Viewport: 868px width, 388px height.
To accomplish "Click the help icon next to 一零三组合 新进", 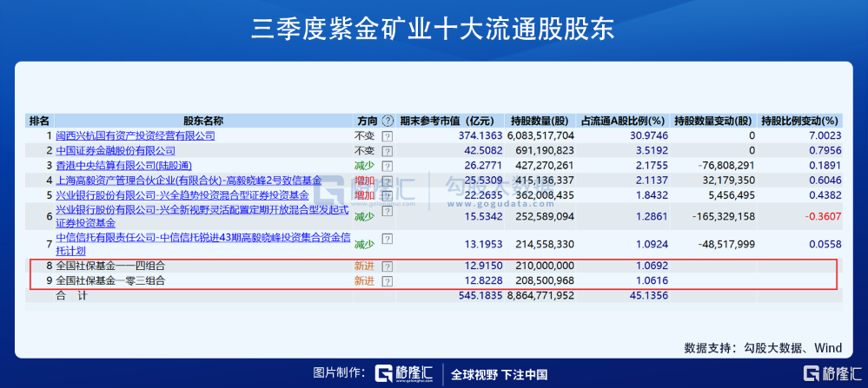I will coord(388,280).
